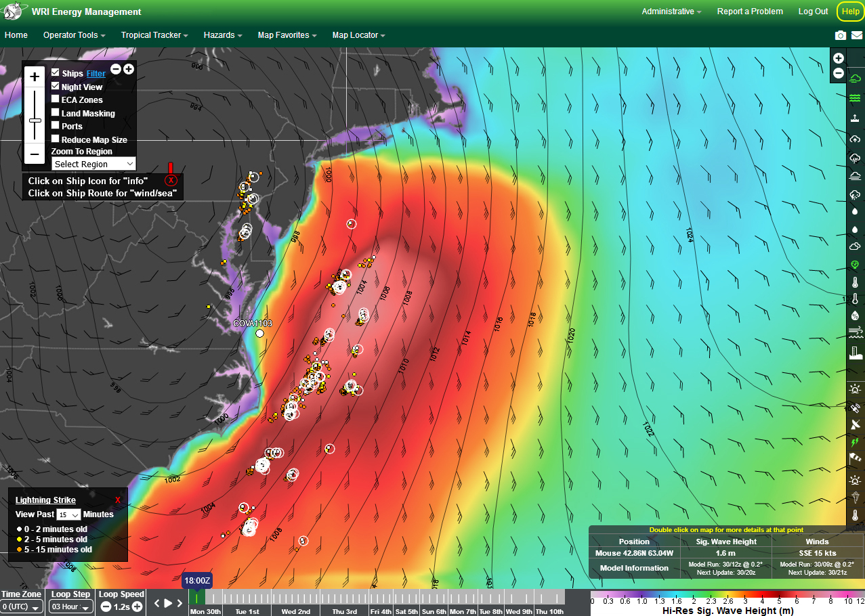Click the humidity percent droplet icon
This screenshot has width=865, height=616.
[x=855, y=315]
